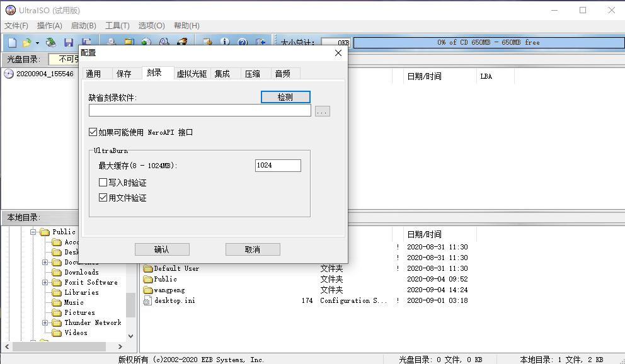Open the 操作(A) menu
Viewport: 625px width, 364px height.
49,25
